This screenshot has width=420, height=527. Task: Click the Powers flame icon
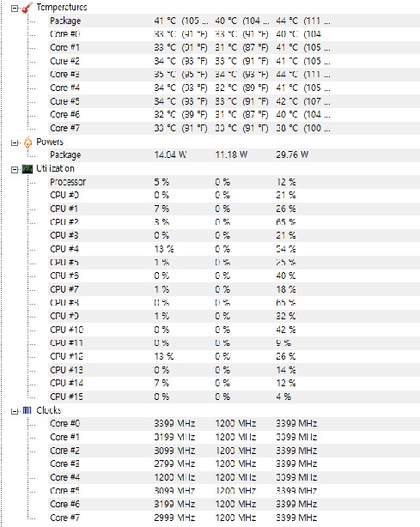27,142
